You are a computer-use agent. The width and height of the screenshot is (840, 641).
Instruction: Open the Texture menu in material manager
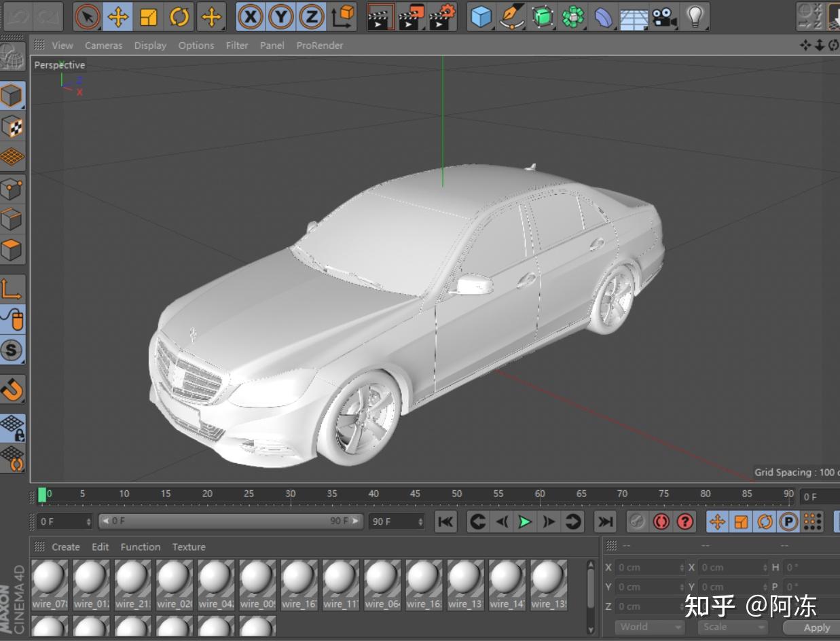point(189,547)
